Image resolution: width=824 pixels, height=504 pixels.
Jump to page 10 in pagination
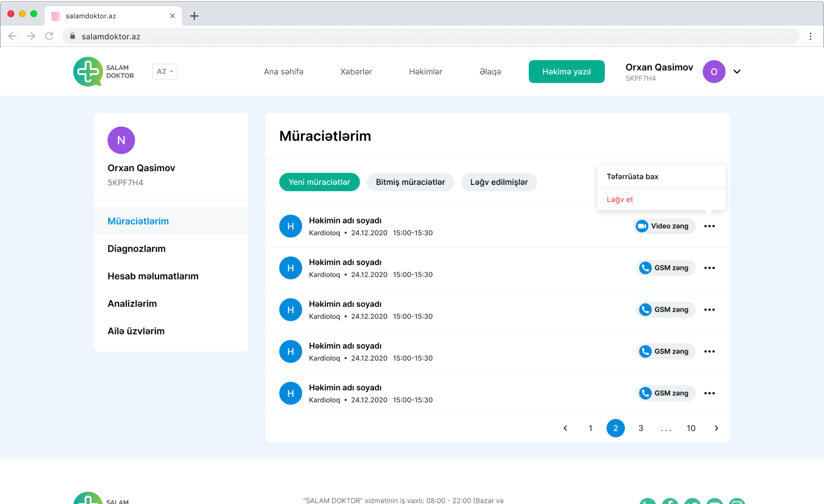coord(691,428)
